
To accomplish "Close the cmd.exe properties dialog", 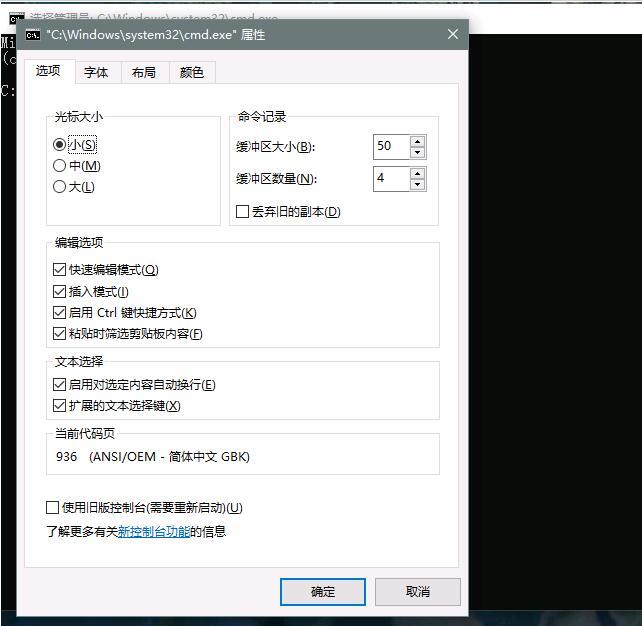I will pos(452,35).
